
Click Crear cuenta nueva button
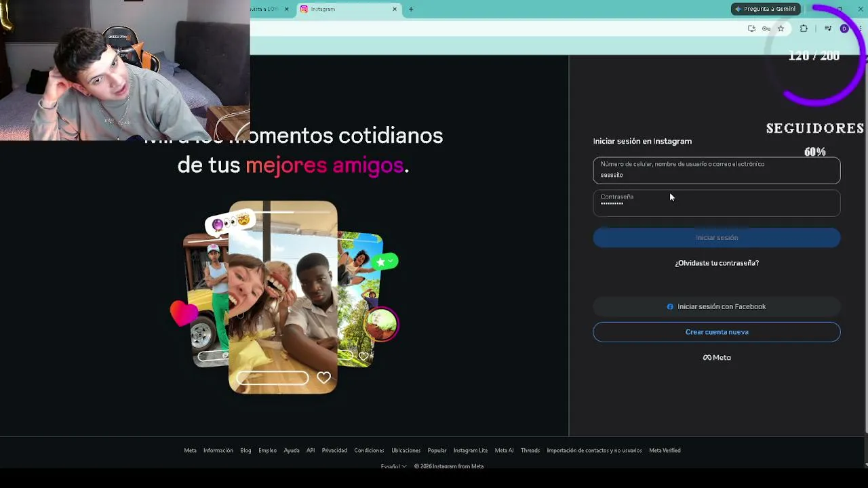point(717,332)
